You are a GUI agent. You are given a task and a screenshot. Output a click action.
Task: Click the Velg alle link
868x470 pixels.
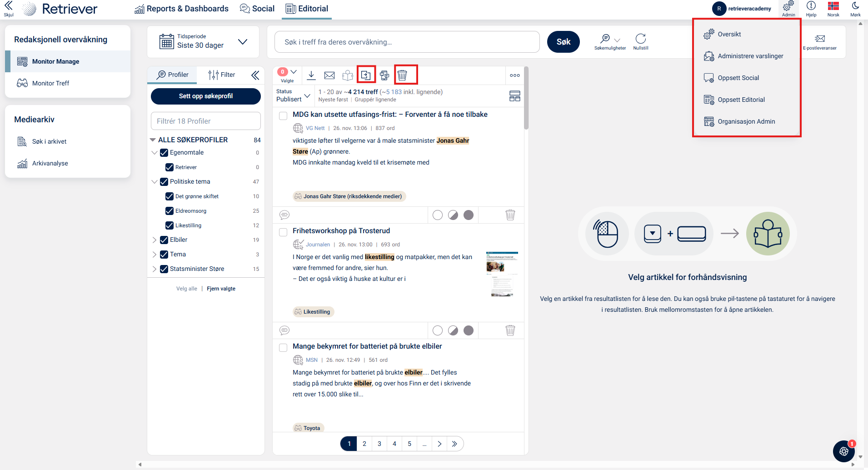pyautogui.click(x=187, y=289)
